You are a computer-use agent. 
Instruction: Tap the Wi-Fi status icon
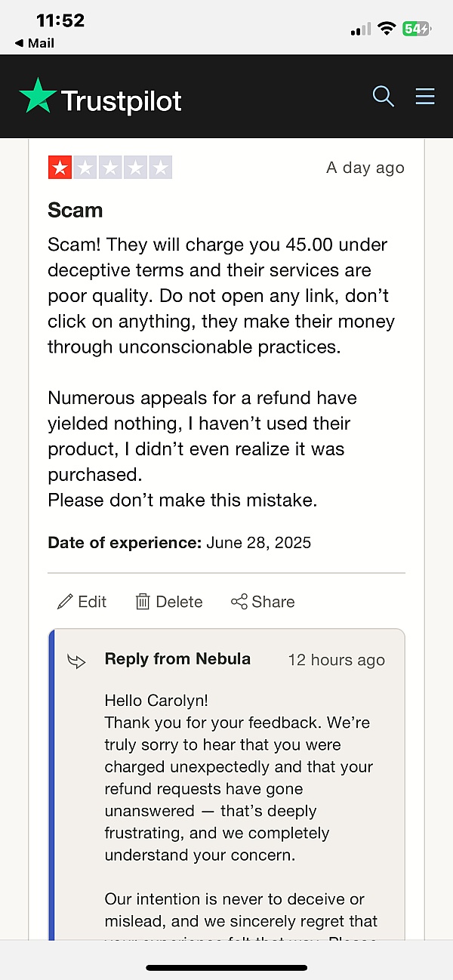coord(387,29)
